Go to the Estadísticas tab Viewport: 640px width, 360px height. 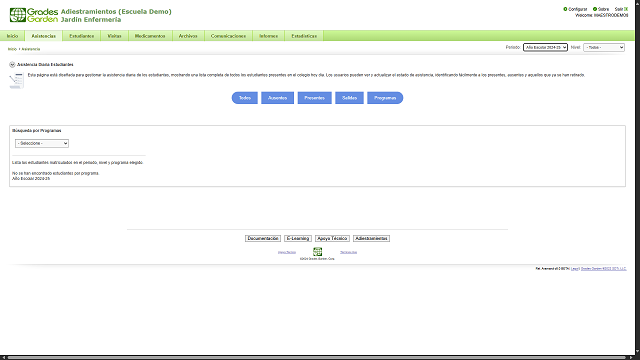click(x=304, y=36)
